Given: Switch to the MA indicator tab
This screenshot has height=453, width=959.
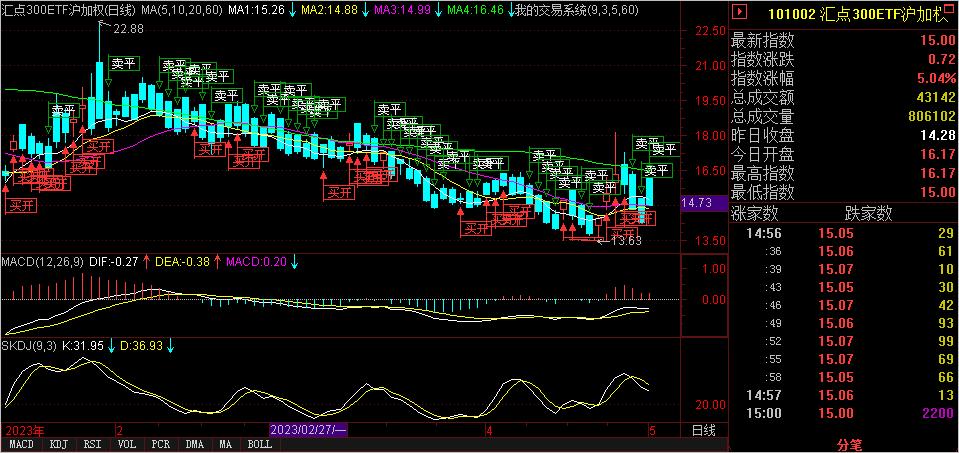Looking at the screenshot, I should coord(226,444).
